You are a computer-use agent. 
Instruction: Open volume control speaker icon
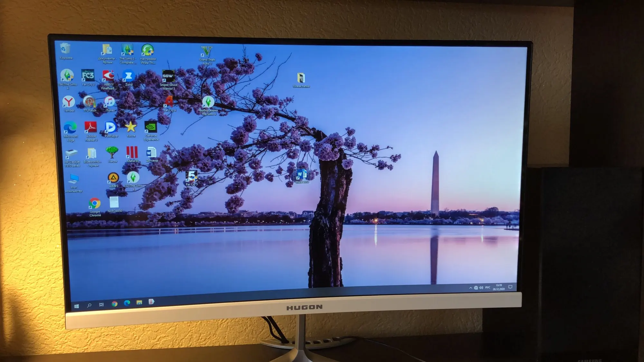[x=481, y=288]
